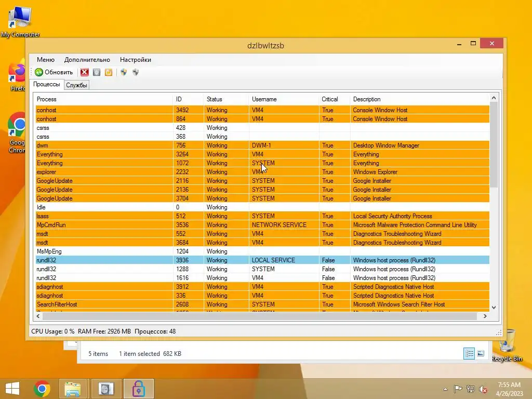Open the Windows Start button
This screenshot has height=399, width=532.
12,389
